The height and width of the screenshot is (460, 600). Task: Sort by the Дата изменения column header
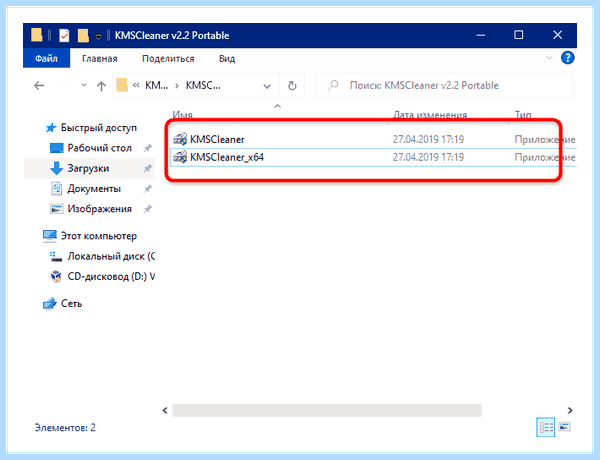coord(430,114)
